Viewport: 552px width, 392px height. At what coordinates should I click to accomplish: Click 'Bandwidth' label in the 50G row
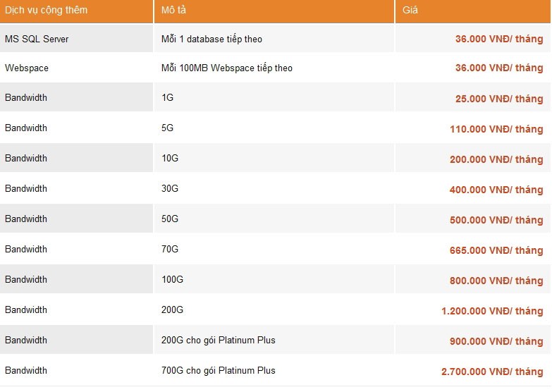[x=26, y=219]
